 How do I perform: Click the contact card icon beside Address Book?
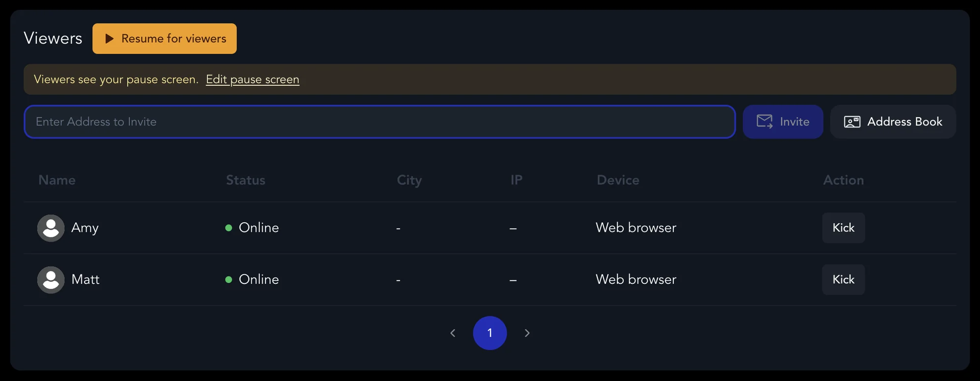pos(852,122)
